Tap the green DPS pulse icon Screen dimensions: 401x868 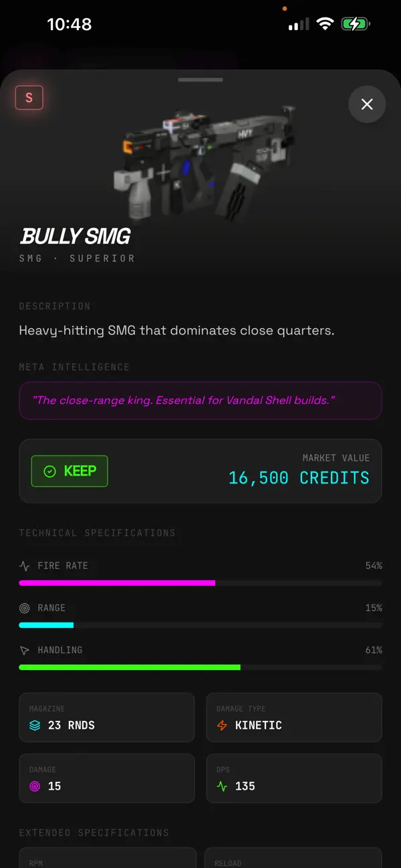pos(223,786)
